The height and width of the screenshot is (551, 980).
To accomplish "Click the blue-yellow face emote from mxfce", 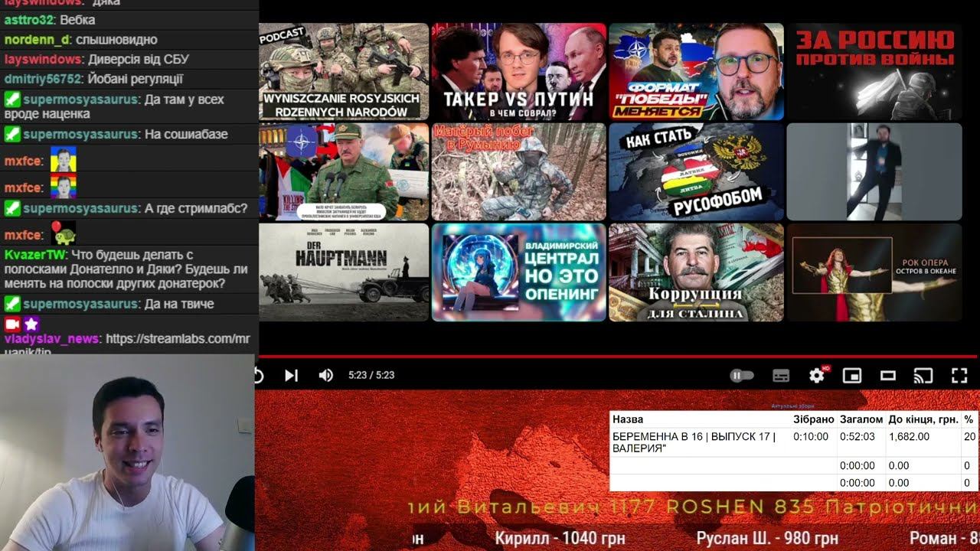I will [63, 159].
